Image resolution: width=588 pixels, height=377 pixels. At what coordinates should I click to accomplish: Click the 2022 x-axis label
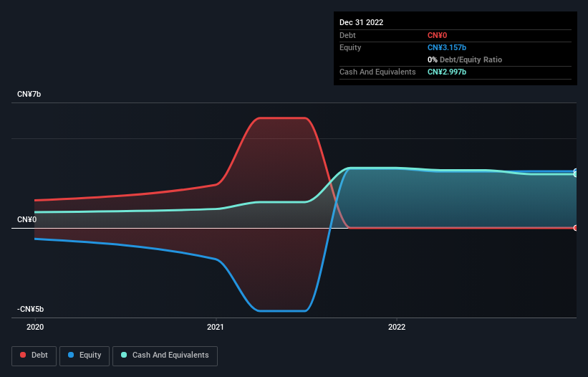click(397, 327)
